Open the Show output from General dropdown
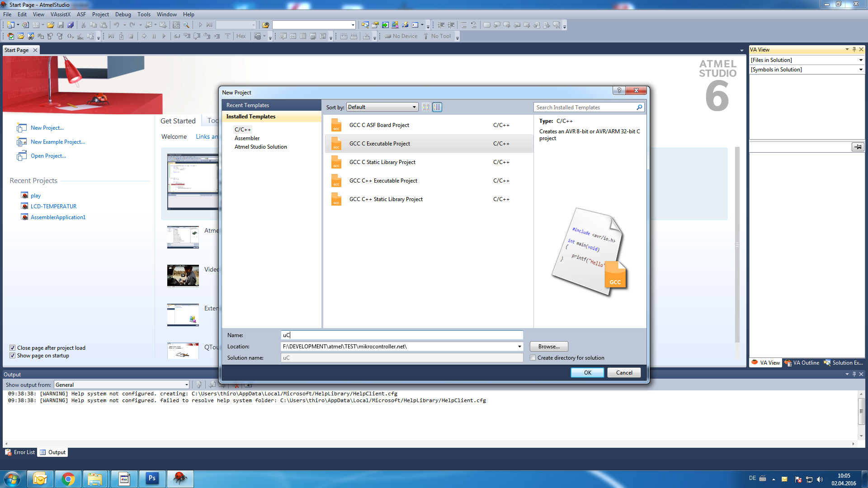Image resolution: width=868 pixels, height=488 pixels. [x=122, y=385]
